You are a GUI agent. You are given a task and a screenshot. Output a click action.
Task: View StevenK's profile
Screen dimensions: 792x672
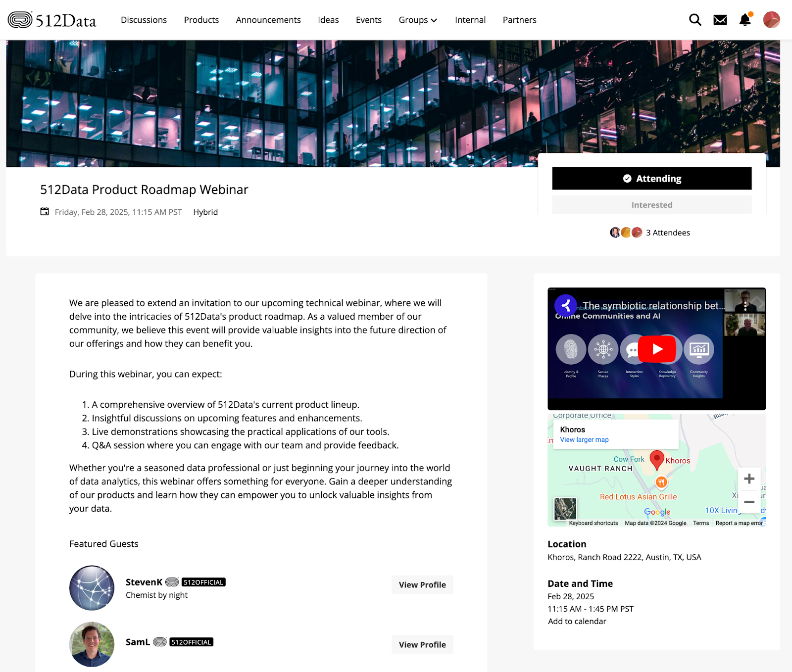point(422,585)
